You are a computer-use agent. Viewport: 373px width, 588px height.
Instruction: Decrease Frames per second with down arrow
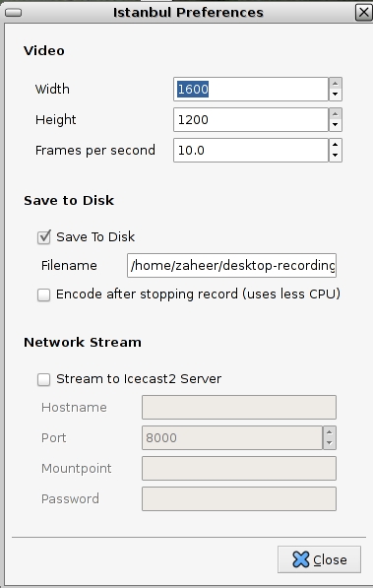(x=336, y=156)
